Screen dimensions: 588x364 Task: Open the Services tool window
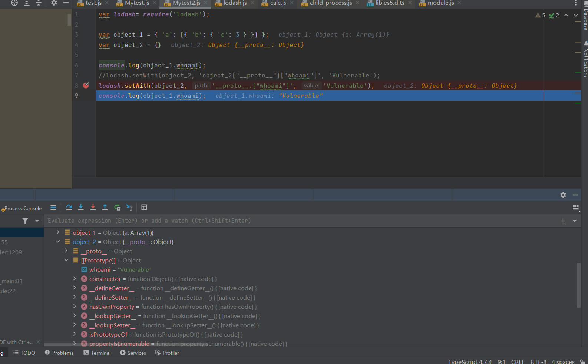(x=133, y=353)
